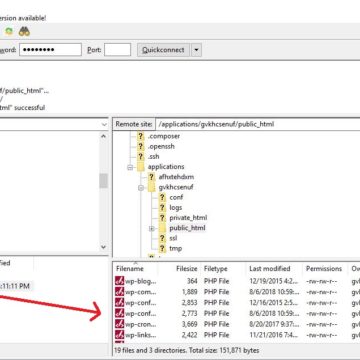Viewport: 360px width, 360px height.
Task: Click the Quickconnect button
Action: [163, 50]
